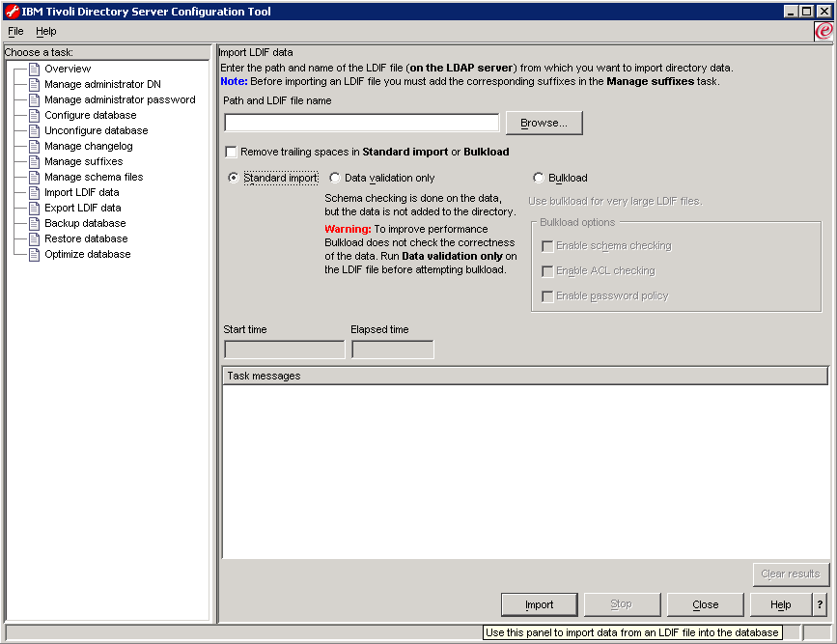
Task: Enable Remove trailing spaces checkbox
Action: (x=231, y=152)
